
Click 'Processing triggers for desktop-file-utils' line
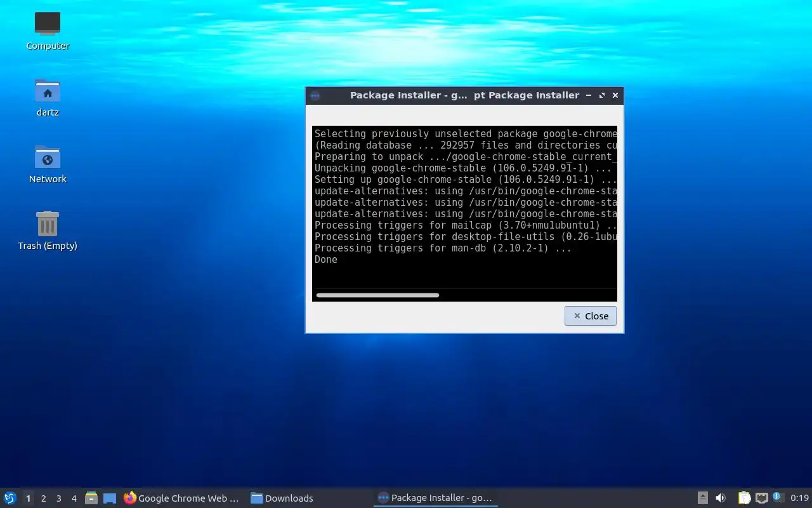466,236
